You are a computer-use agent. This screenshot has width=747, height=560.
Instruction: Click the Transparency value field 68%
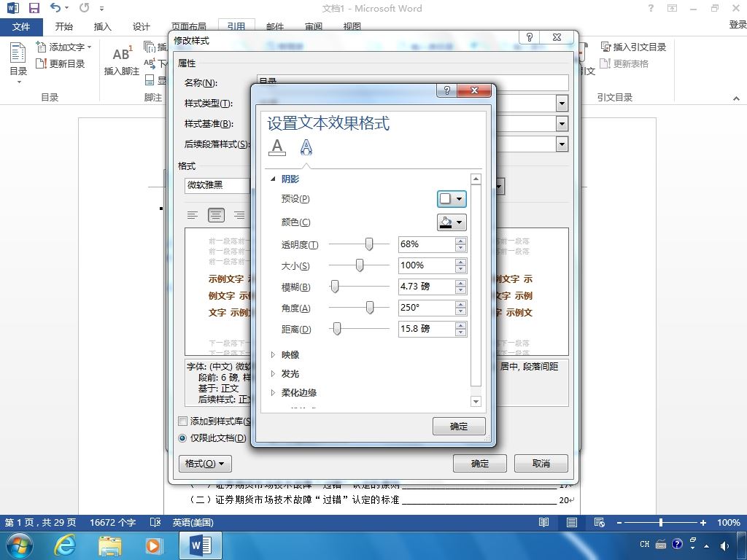click(x=427, y=244)
